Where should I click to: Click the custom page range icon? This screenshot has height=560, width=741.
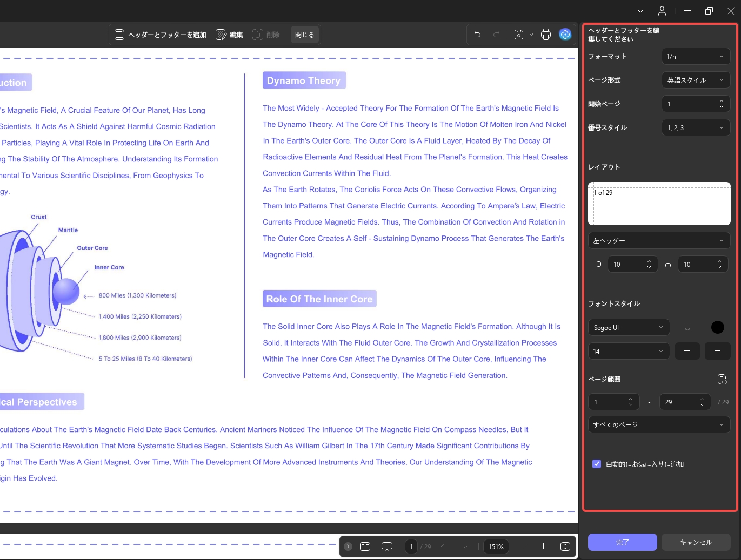(722, 379)
